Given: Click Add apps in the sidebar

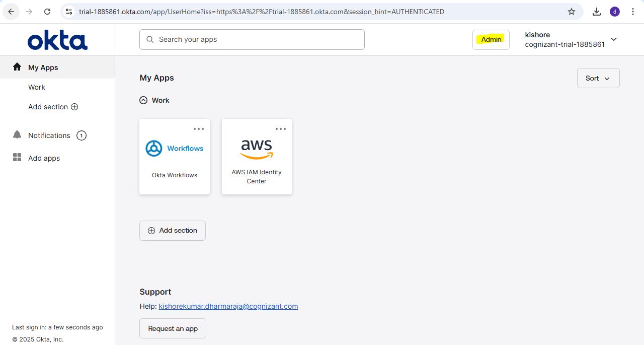Looking at the screenshot, I should (44, 158).
